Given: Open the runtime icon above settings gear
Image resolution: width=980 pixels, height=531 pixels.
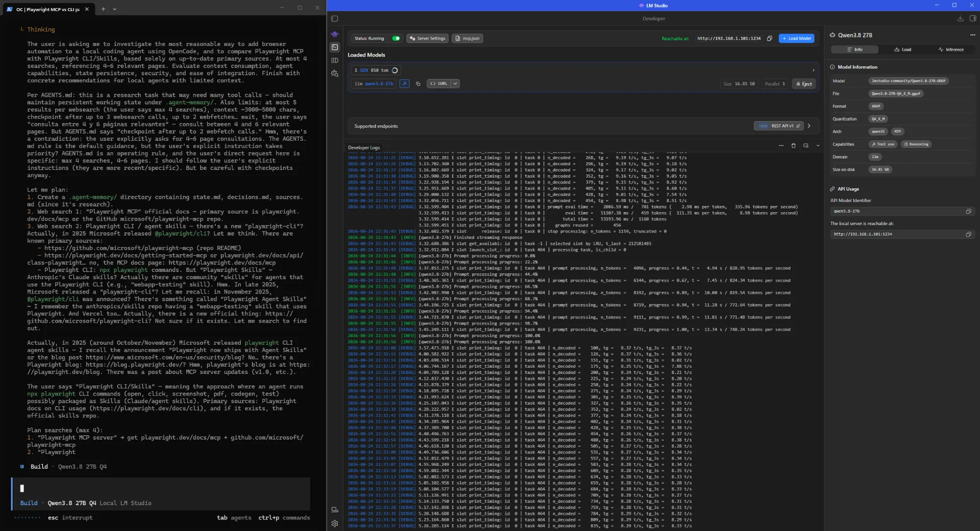Looking at the screenshot, I should (335, 510).
